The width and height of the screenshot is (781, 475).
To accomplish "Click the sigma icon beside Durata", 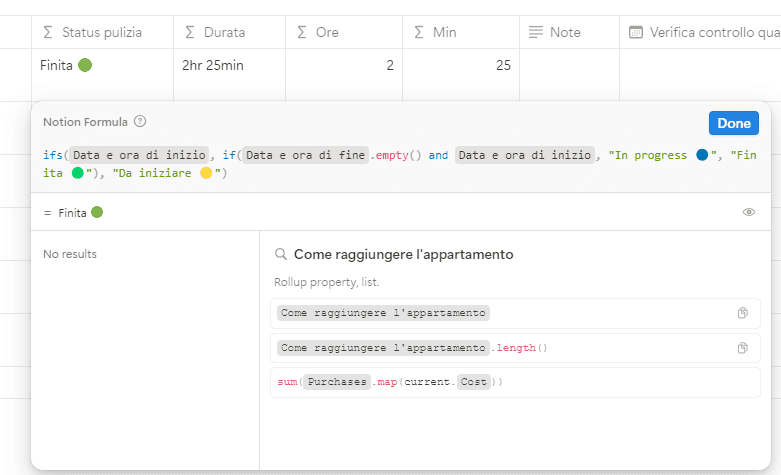I will [x=190, y=32].
